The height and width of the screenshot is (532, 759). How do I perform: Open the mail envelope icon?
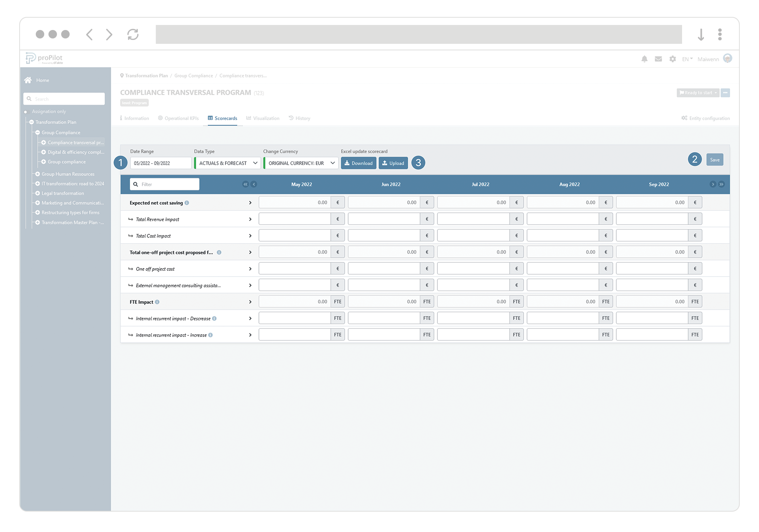658,59
